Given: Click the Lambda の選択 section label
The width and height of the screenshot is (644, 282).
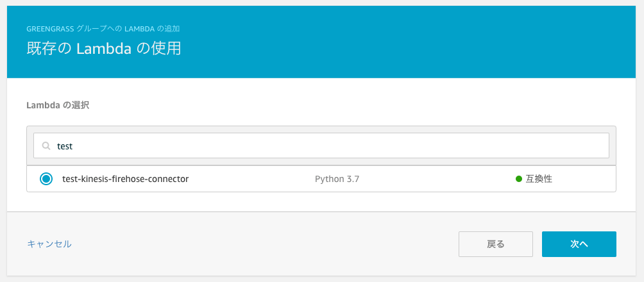Looking at the screenshot, I should click(x=58, y=106).
